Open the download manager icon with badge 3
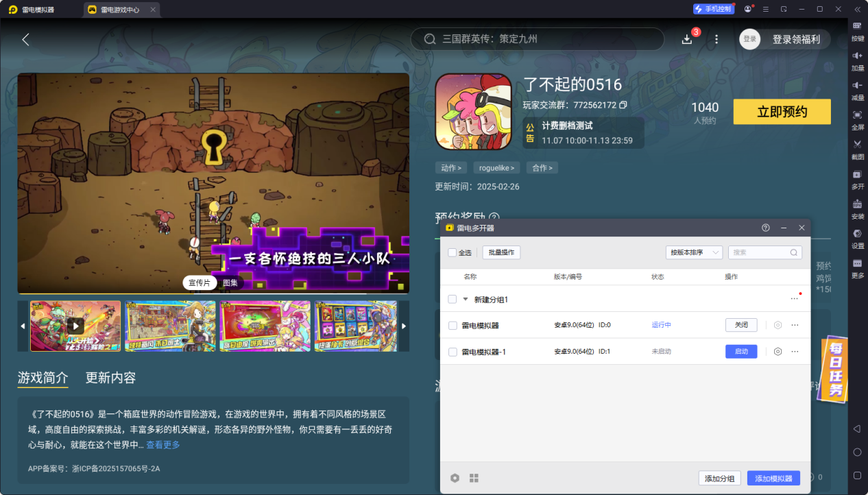Viewport: 868px width, 495px height. [x=687, y=38]
